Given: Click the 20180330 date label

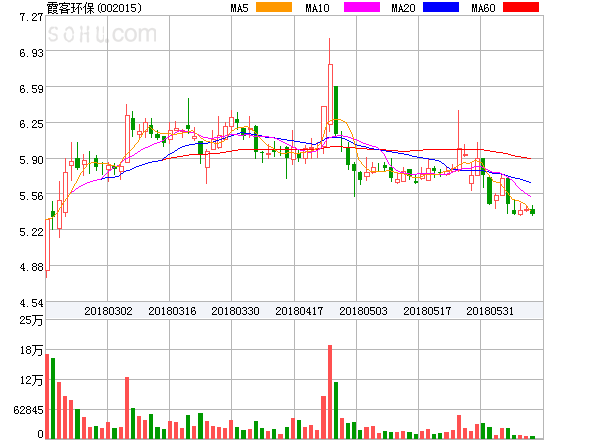Looking at the screenshot, I should [235, 311].
